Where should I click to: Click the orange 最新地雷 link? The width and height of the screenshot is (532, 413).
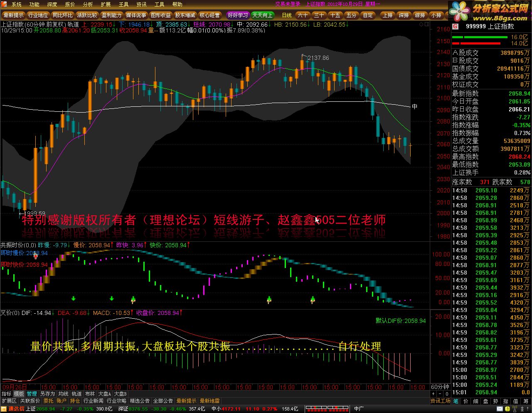209,401
